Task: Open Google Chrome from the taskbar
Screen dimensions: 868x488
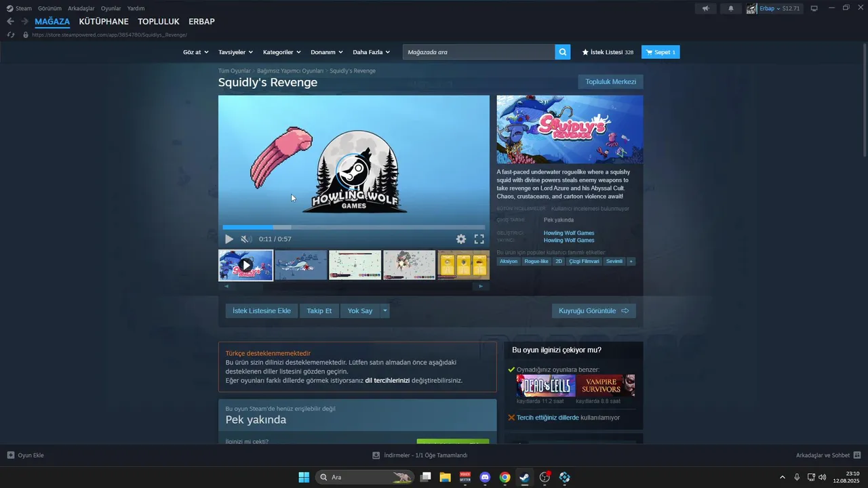Action: coord(505,477)
